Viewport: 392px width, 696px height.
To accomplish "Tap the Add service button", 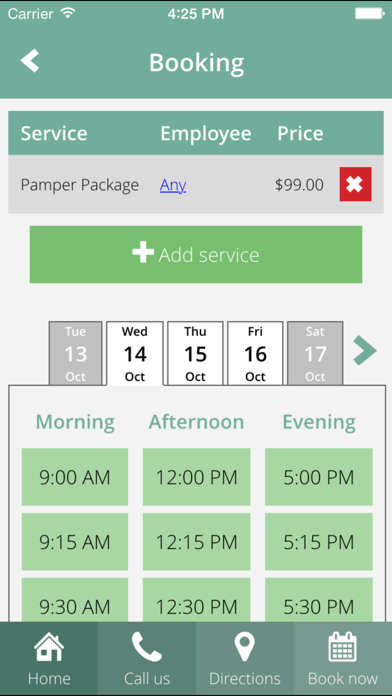I will coord(196,254).
